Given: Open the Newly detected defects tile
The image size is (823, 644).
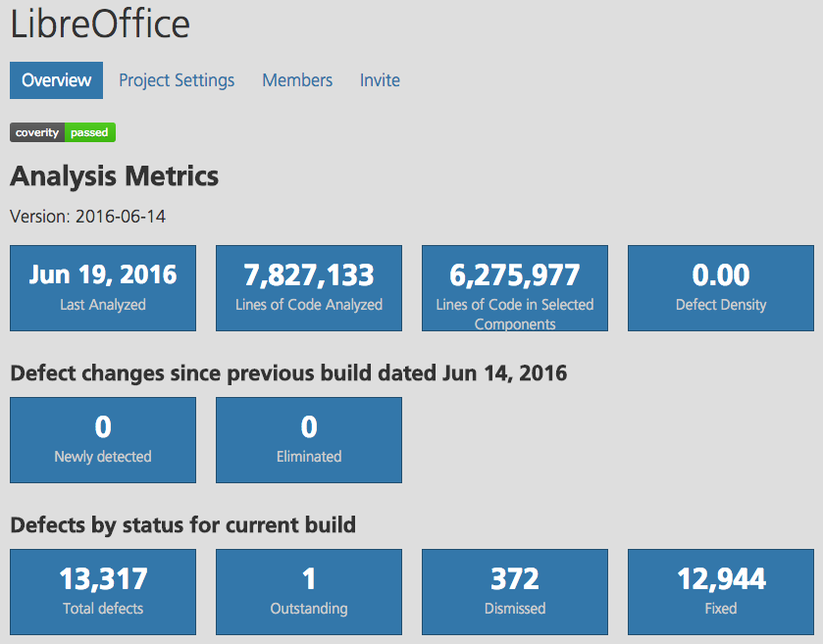Looking at the screenshot, I should click(x=103, y=440).
